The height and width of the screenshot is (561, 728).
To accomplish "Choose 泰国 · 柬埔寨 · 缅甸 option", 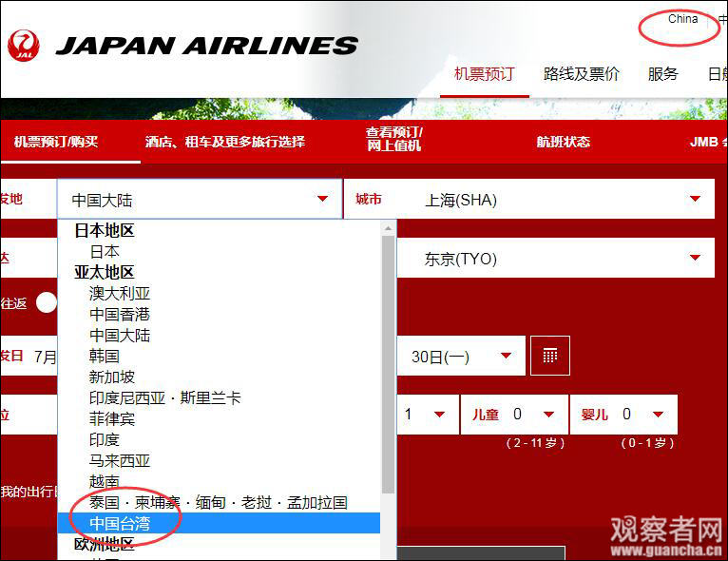I will pos(219,502).
